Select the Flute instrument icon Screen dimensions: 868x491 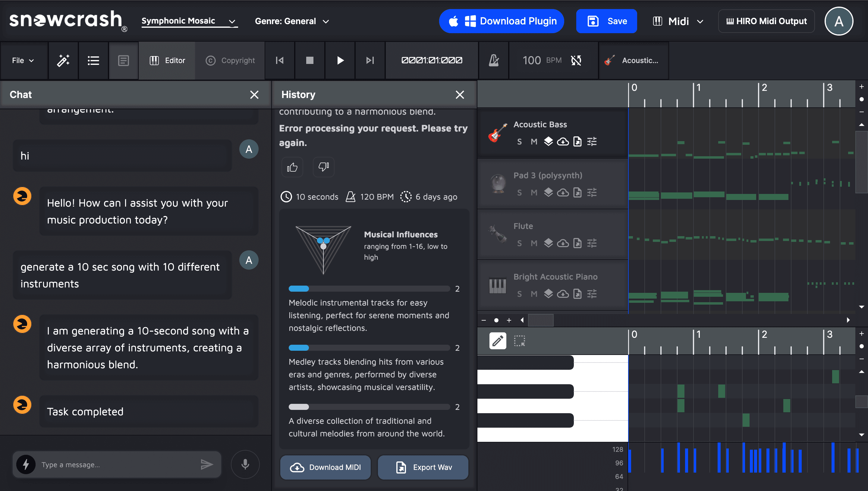[497, 234]
